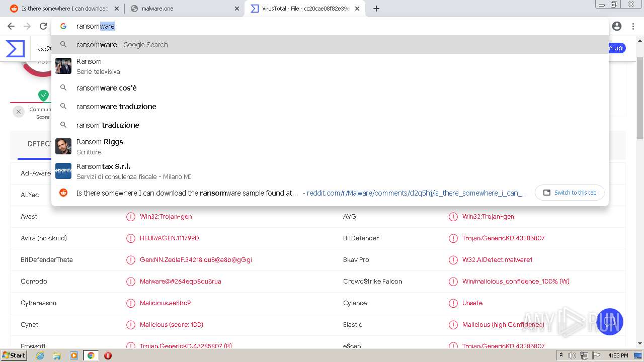Viewport: 644px width, 362px height.
Task: Select the Ransom Riggs Scrittore suggestion
Action: (x=330, y=146)
